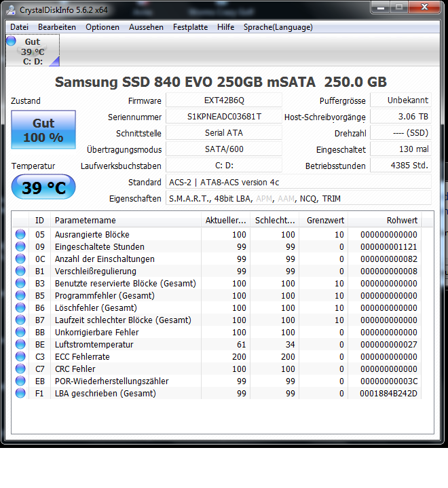
Task: Open the Aussehen menu
Action: point(147,27)
